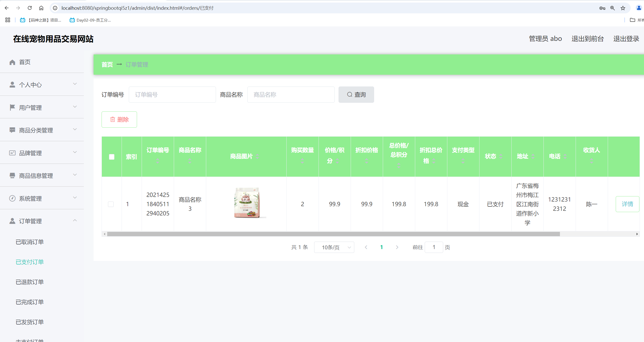Click the password key icon in address bar
The image size is (644, 342).
click(x=602, y=8)
